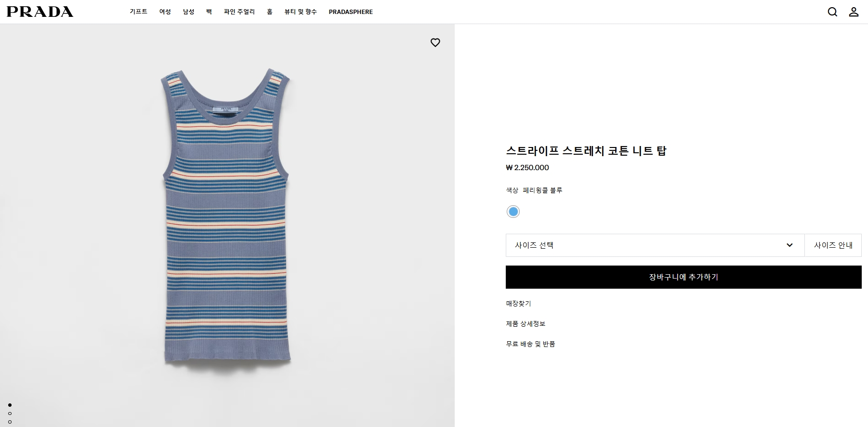Expand 제품 상세정보 section
Screen dimensions: 868x427
click(526, 324)
